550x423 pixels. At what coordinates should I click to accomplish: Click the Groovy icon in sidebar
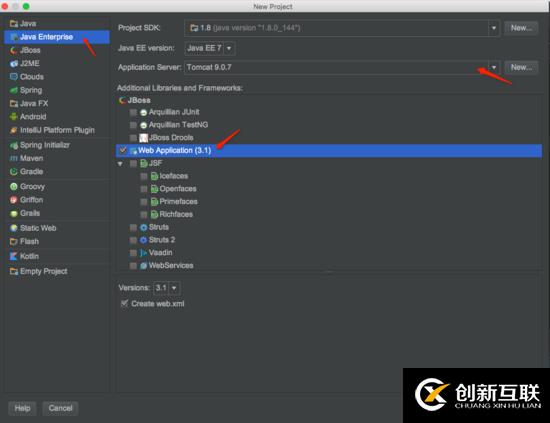click(14, 186)
